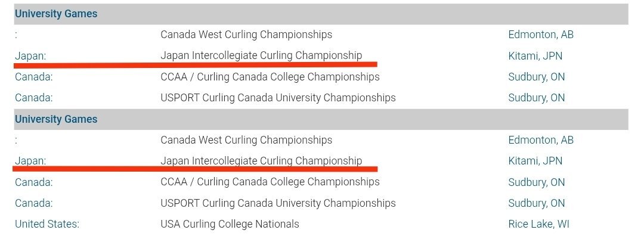The image size is (644, 236).
Task: Click the United States country link
Action: click(x=47, y=224)
